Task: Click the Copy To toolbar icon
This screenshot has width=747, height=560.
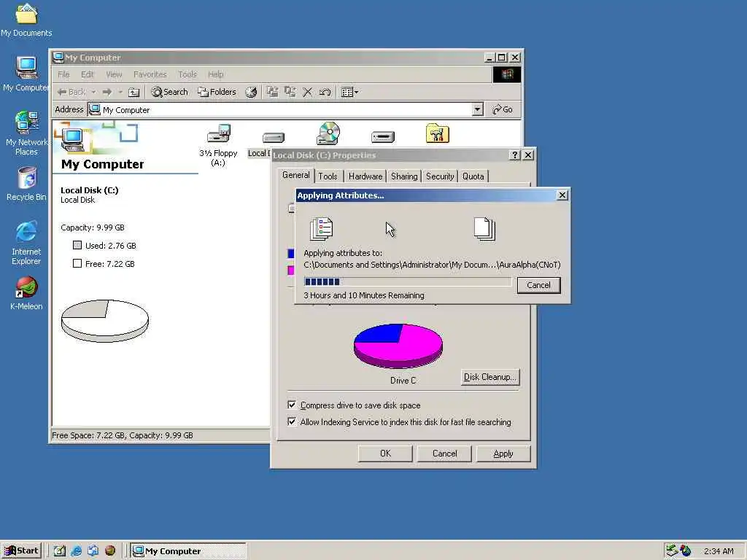Action: pos(290,92)
